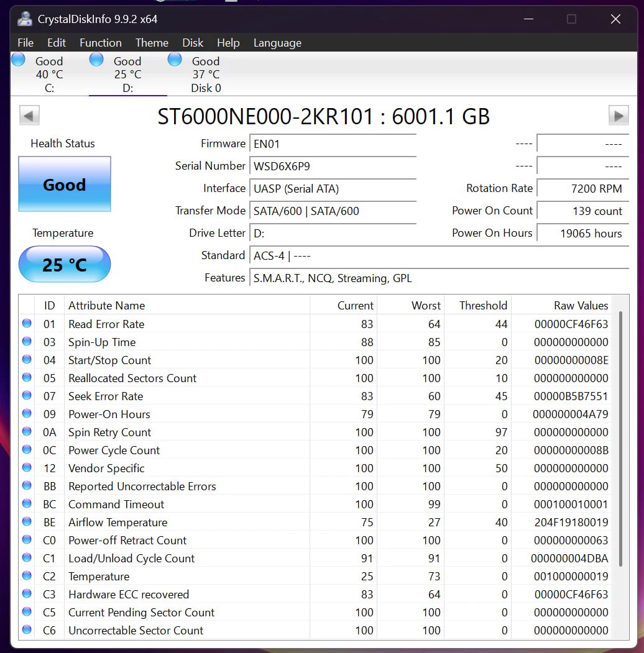This screenshot has height=653, width=644.
Task: Select the Read Error Rate attribute name
Action: pyautogui.click(x=106, y=324)
